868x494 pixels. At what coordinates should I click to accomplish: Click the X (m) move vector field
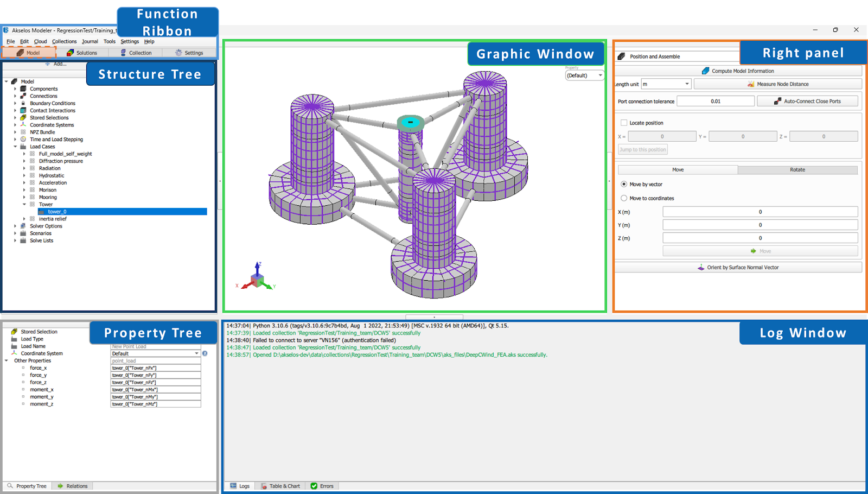pos(760,212)
